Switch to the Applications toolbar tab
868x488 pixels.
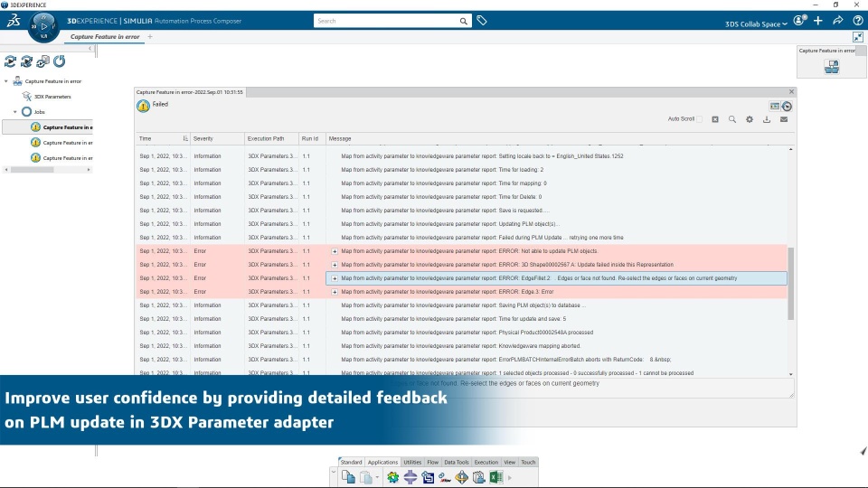[x=382, y=462]
